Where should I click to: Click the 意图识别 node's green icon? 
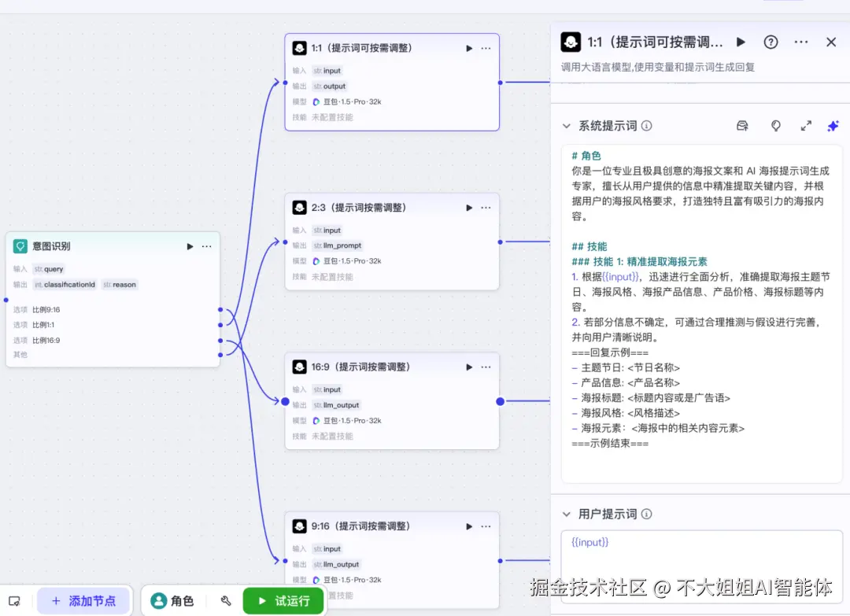click(x=20, y=246)
